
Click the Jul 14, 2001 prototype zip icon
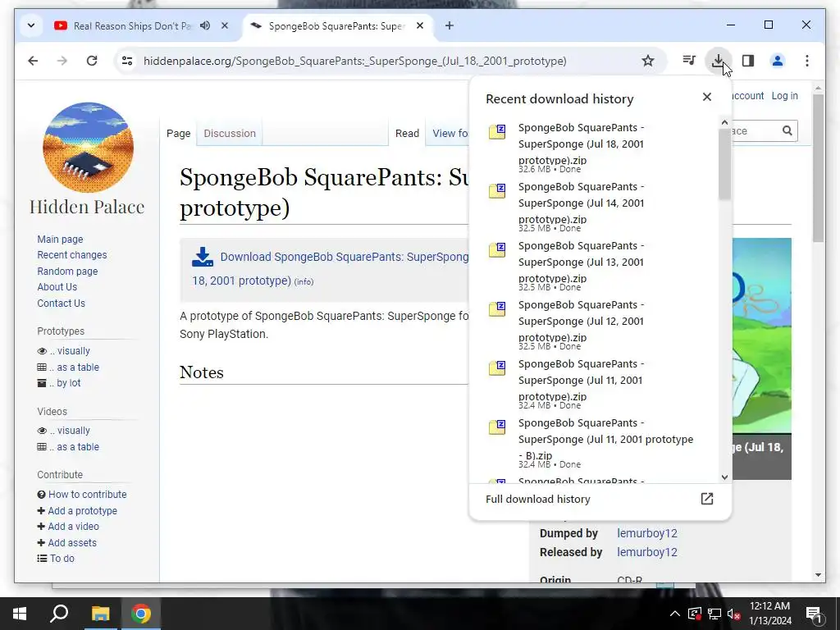[497, 190]
